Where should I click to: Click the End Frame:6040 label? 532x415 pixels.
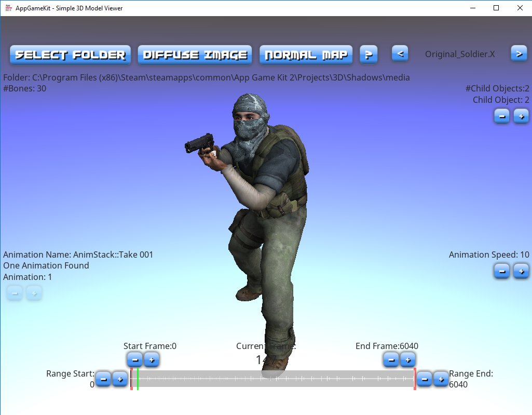click(x=387, y=346)
